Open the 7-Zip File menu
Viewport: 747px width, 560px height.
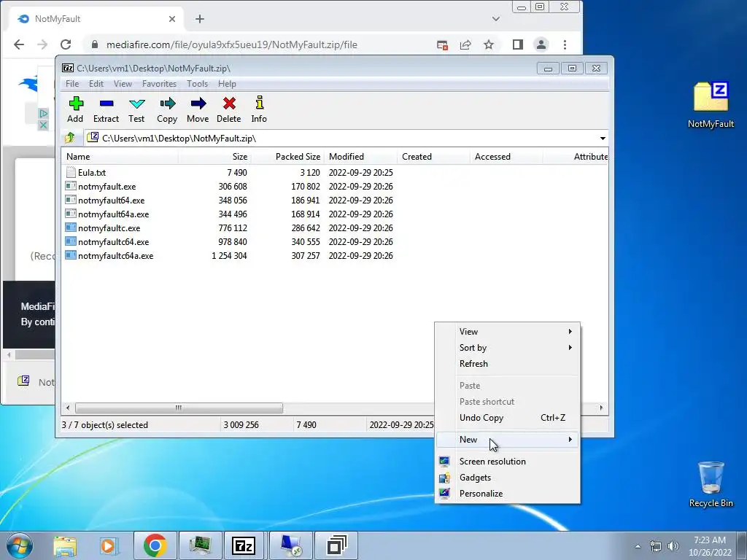(72, 84)
